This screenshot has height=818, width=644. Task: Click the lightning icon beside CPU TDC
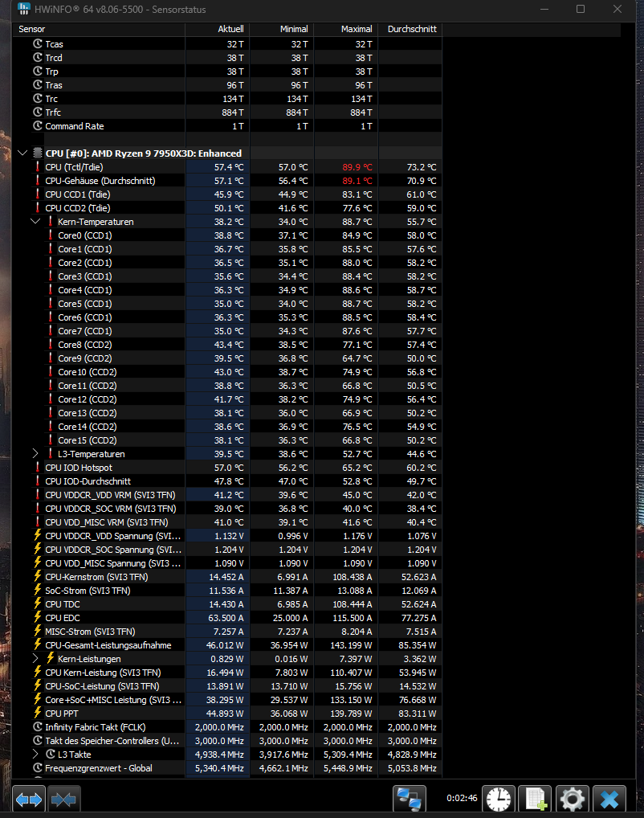pyautogui.click(x=38, y=603)
